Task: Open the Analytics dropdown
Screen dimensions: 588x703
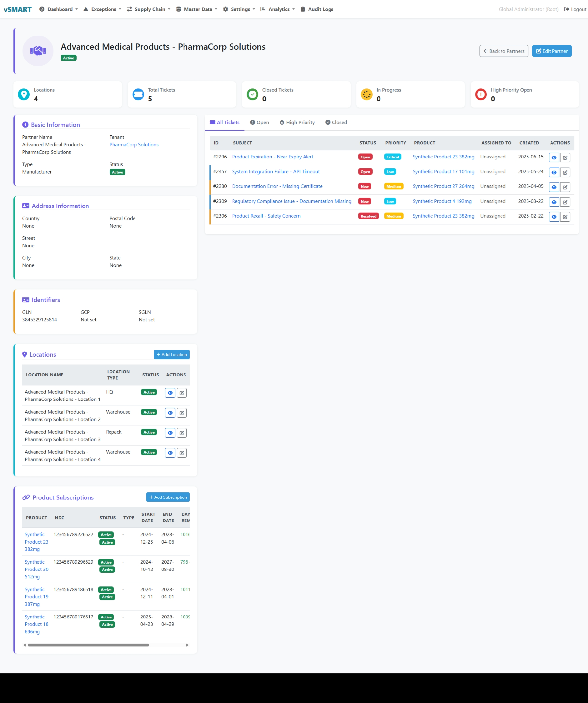Action: [278, 9]
